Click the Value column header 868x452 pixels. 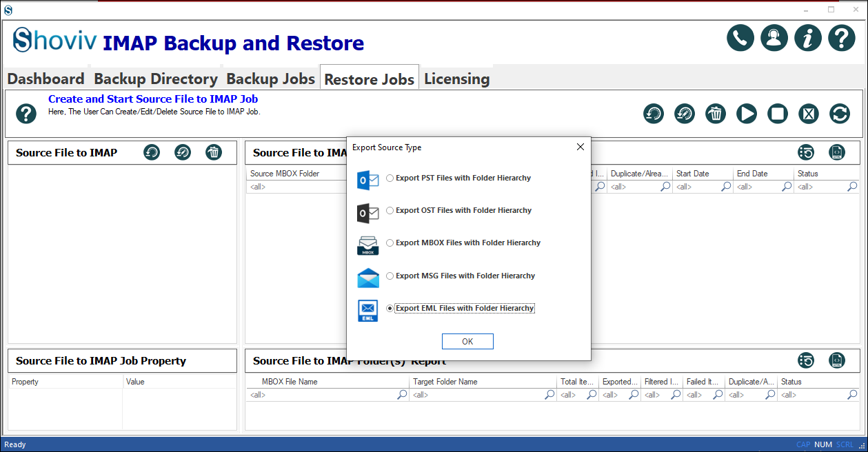tap(179, 382)
